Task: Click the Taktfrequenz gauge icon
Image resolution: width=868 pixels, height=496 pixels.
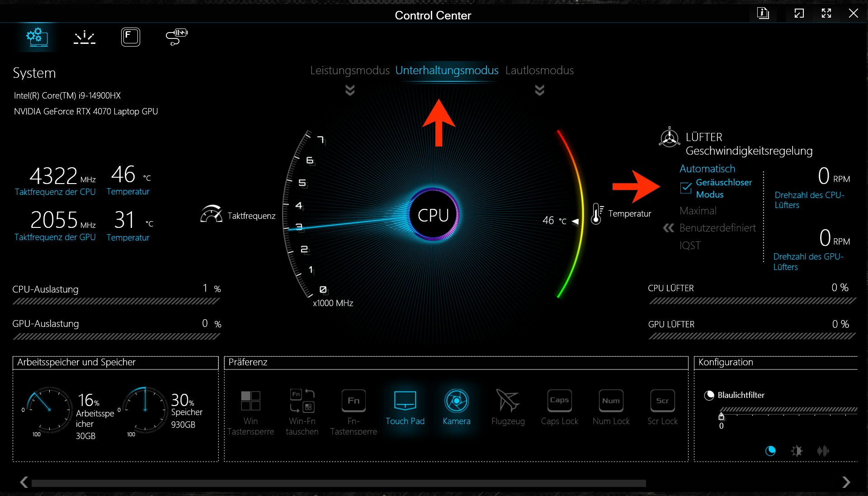Action: [211, 214]
